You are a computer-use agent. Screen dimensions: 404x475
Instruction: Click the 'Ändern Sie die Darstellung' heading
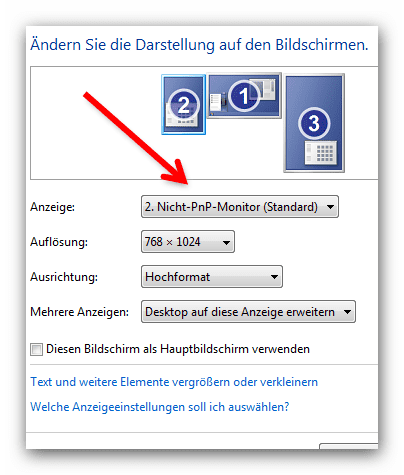point(199,45)
